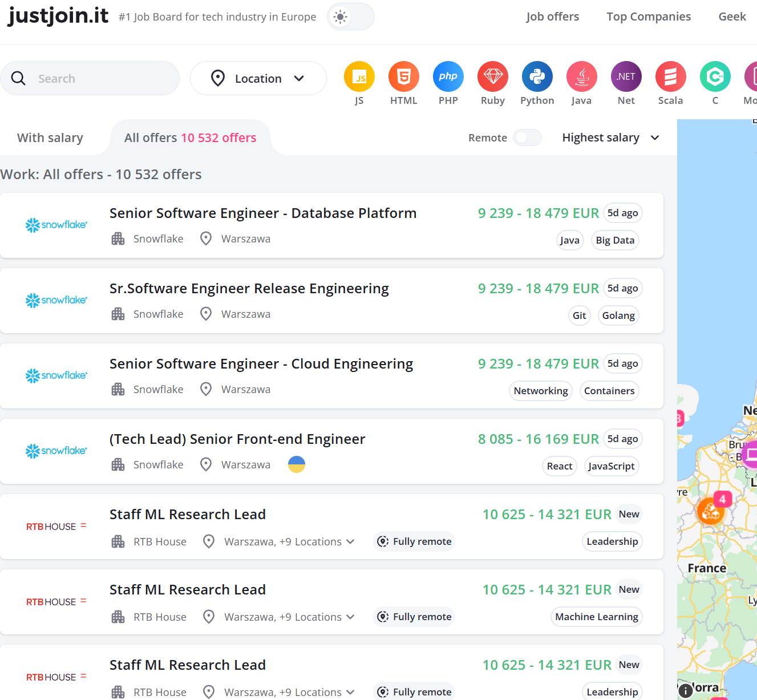Image resolution: width=757 pixels, height=700 pixels.
Task: Enable the Remote offers toggle
Action: pyautogui.click(x=527, y=137)
